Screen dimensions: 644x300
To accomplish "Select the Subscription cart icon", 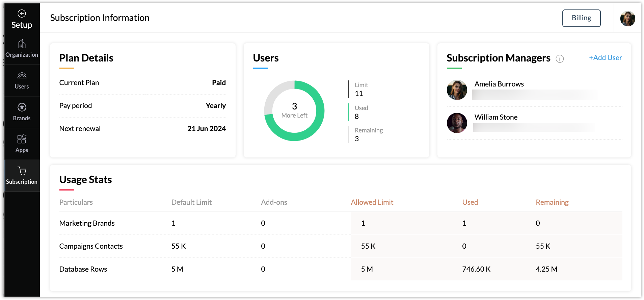I will [x=22, y=171].
